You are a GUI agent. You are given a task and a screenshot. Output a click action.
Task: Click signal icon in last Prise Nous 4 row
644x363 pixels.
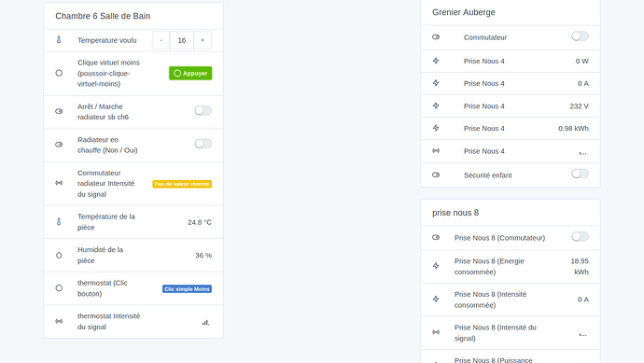[436, 150]
